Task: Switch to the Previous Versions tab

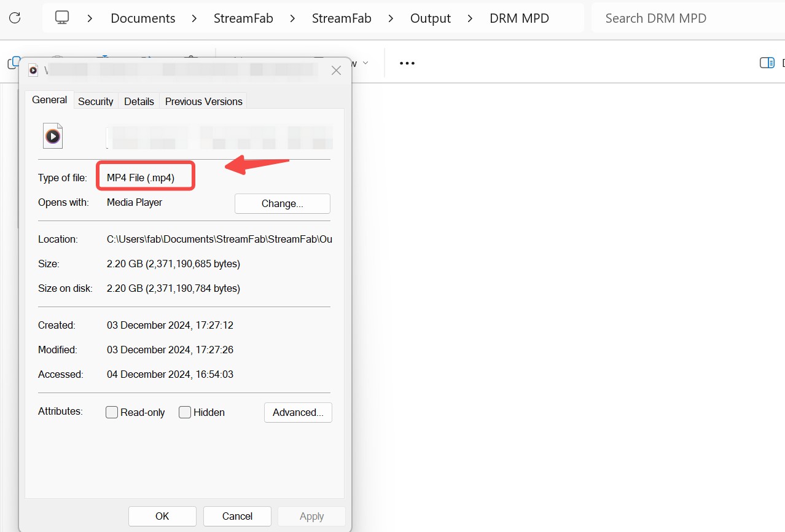Action: click(x=203, y=101)
